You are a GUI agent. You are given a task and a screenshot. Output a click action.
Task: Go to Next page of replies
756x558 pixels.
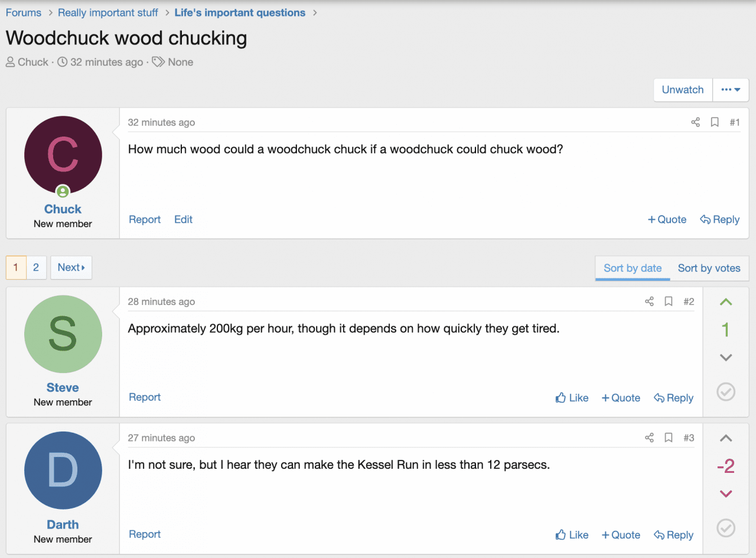coord(71,268)
